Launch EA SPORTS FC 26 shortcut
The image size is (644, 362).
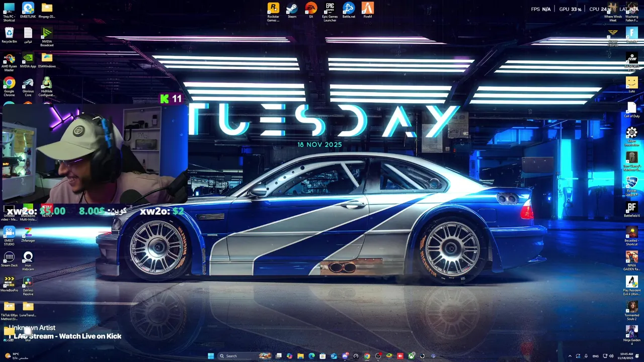coord(631,62)
